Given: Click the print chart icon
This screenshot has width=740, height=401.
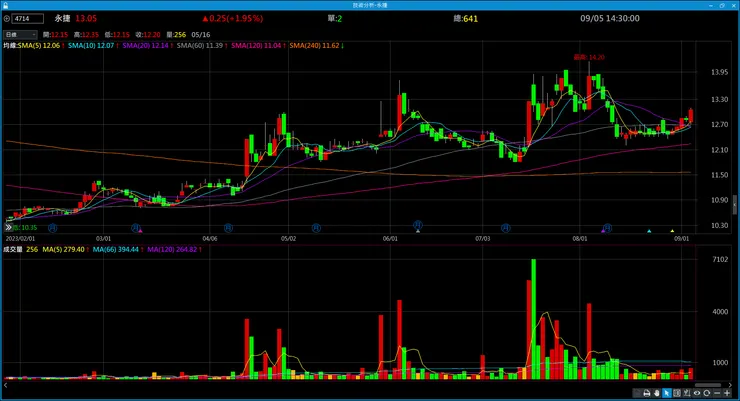Looking at the screenshot, I should [647, 393].
